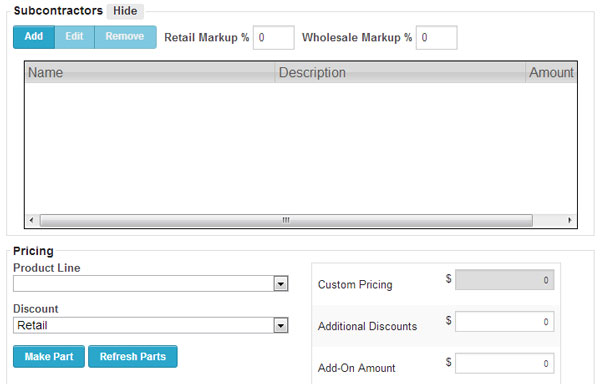Click the Custom Pricing label

click(x=355, y=285)
